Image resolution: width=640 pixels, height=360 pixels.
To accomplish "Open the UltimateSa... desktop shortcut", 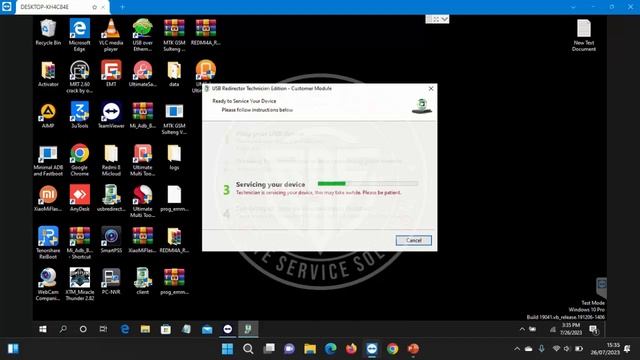I will point(142,73).
